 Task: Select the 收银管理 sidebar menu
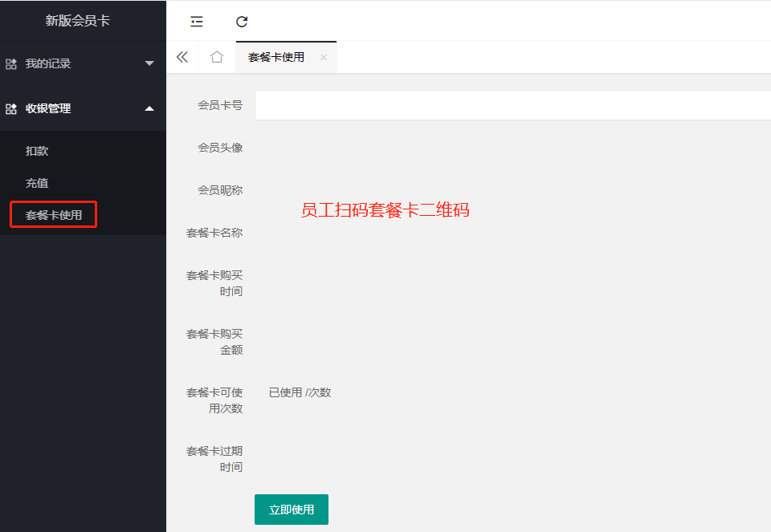coord(83,108)
